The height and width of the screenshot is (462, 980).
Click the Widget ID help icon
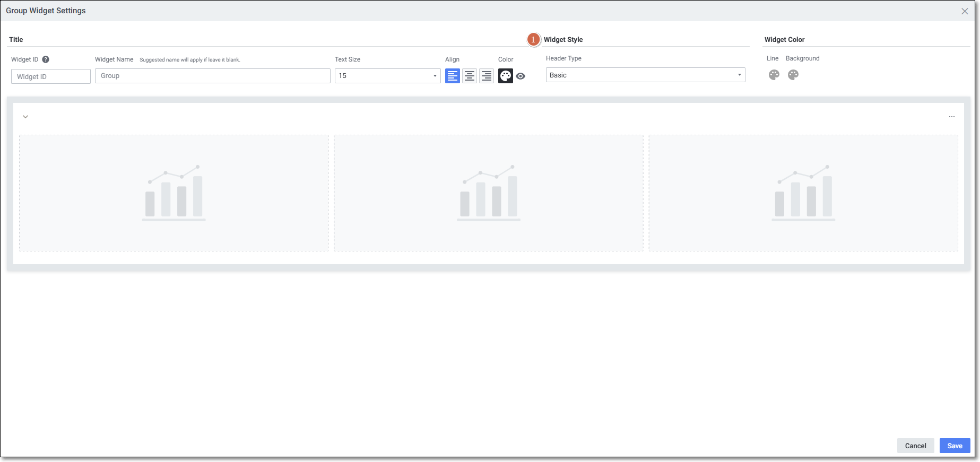click(46, 59)
